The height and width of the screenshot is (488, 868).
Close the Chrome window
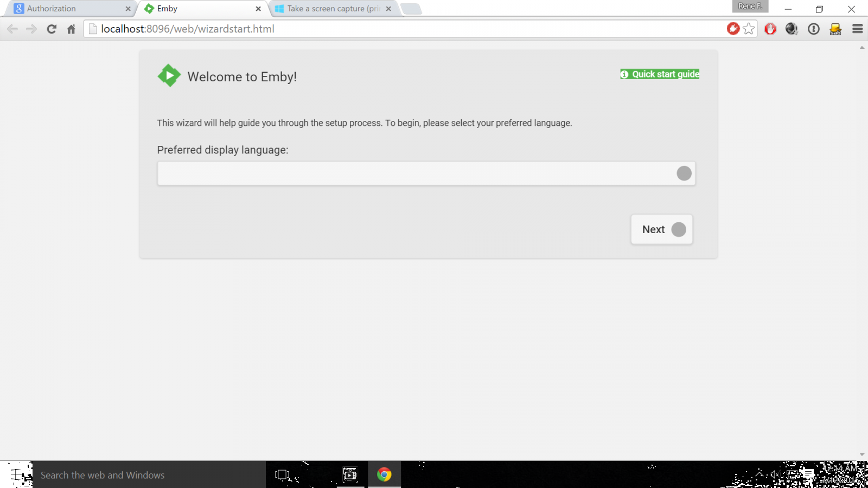tap(851, 9)
